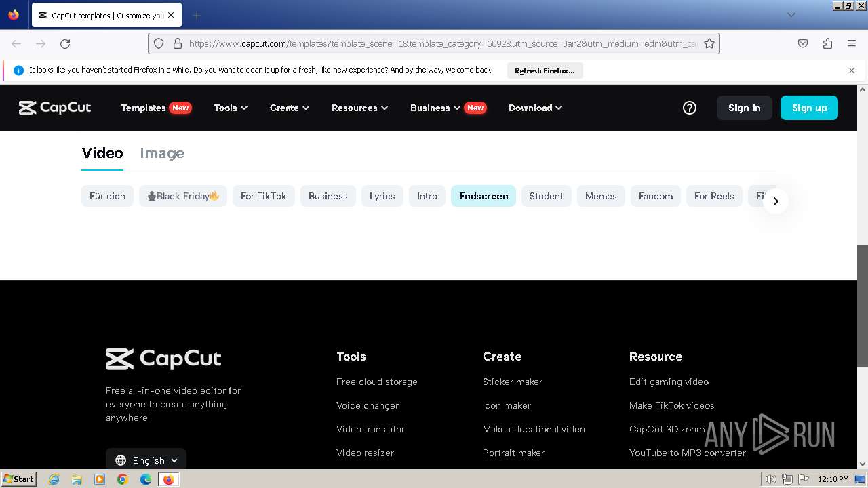Screen dimensions: 868x488
Task: Open new tab with plus icon
Action: click(196, 15)
